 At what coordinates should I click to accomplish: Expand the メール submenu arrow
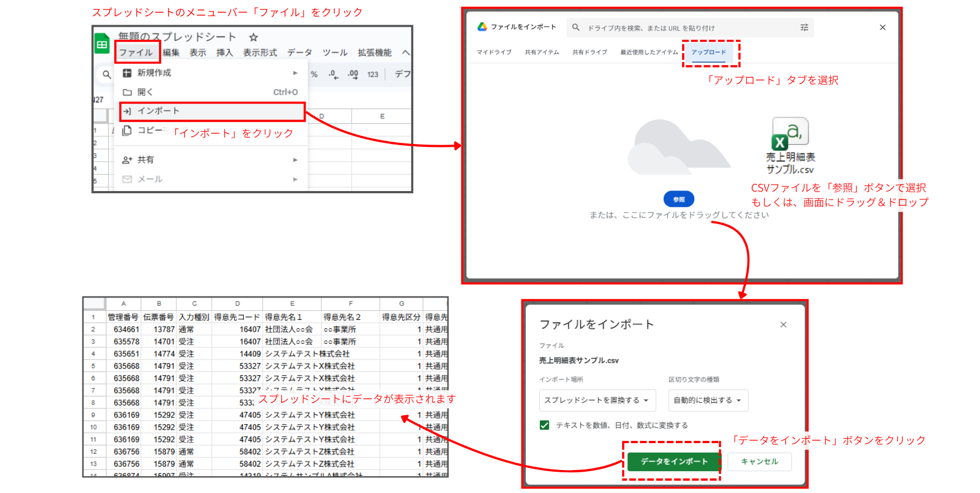[x=295, y=179]
